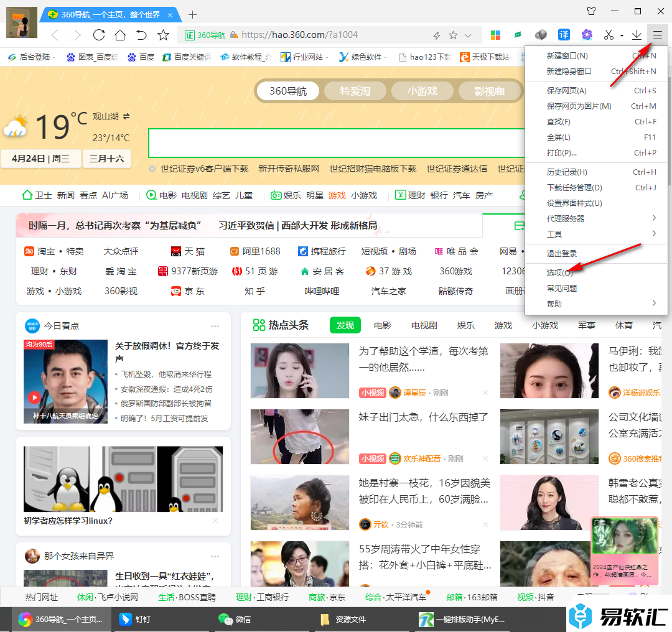Screen dimensions: 672x632
Task: Click the browser back arrow
Action: tap(55, 35)
